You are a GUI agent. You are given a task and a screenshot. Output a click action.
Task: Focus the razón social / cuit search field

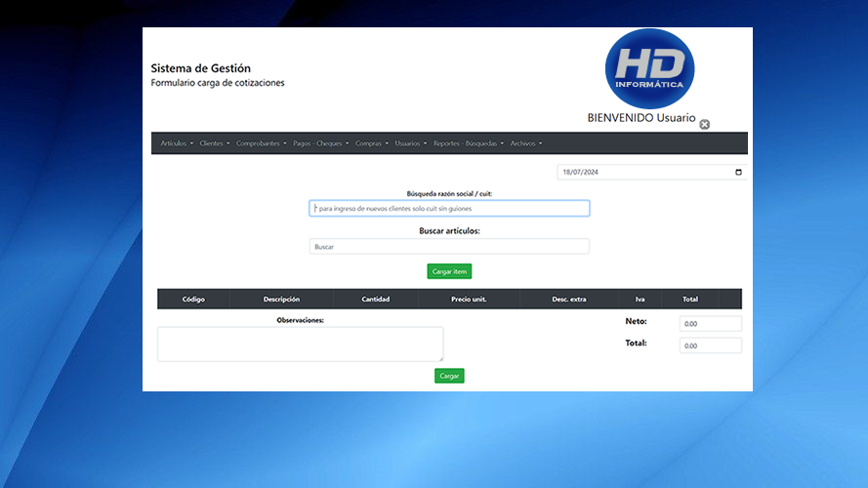pos(449,209)
